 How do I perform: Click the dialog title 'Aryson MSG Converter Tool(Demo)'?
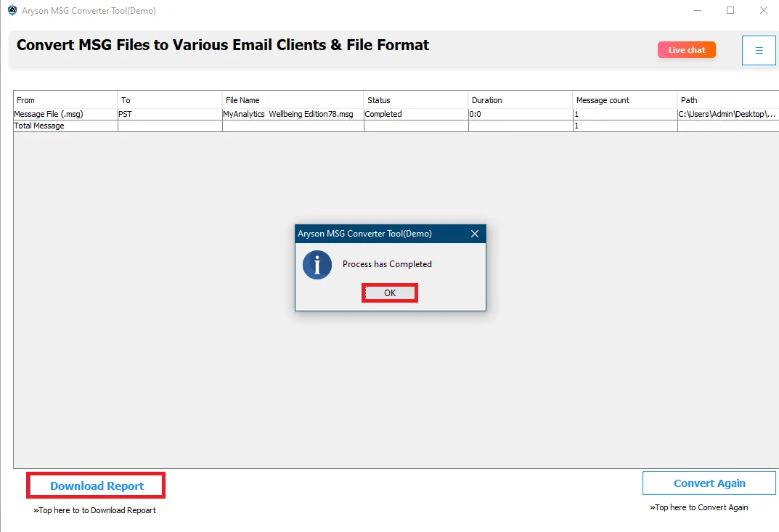coord(364,234)
